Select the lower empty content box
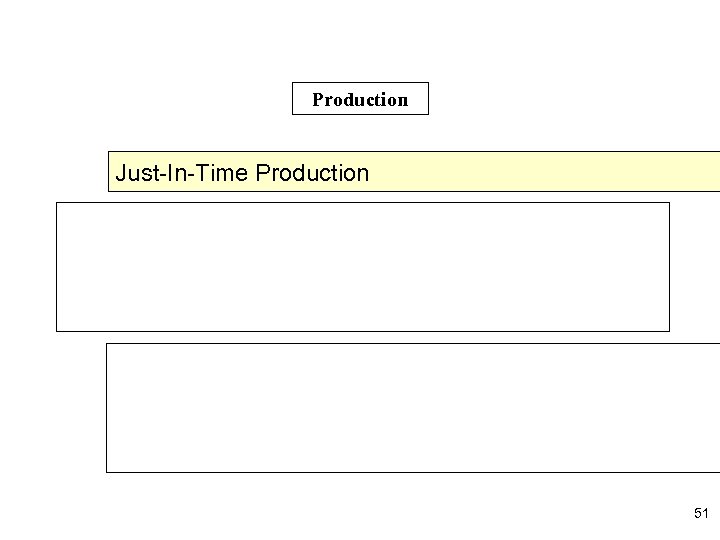The width and height of the screenshot is (720, 540). (x=412, y=407)
